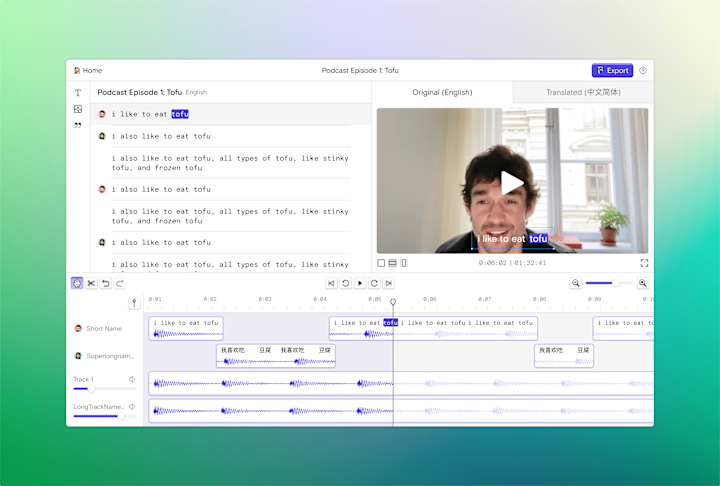Screen dimensions: 720x486
Task: Skip to end of timeline
Action: pos(388,283)
